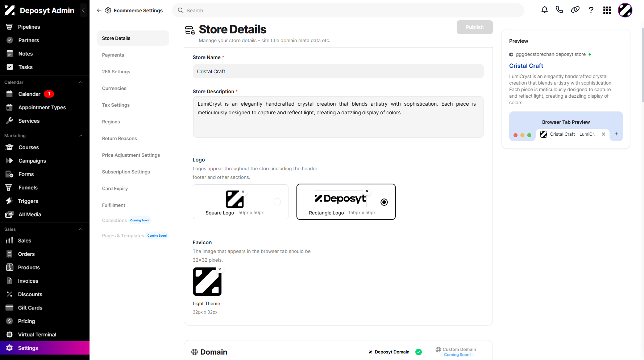This screenshot has width=644, height=360.
Task: Open the Cristal Craft preview link
Action: click(x=526, y=66)
